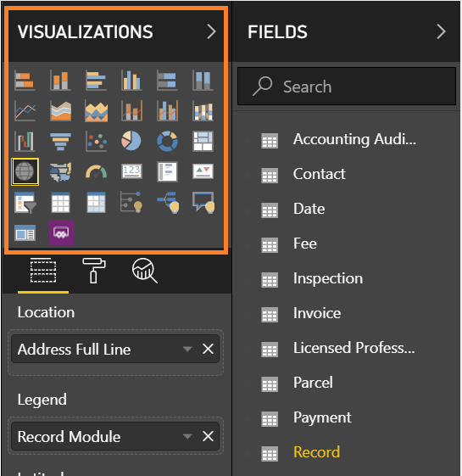Image resolution: width=462 pixels, height=476 pixels.
Task: Expand the Inspection table
Action: pos(346,278)
